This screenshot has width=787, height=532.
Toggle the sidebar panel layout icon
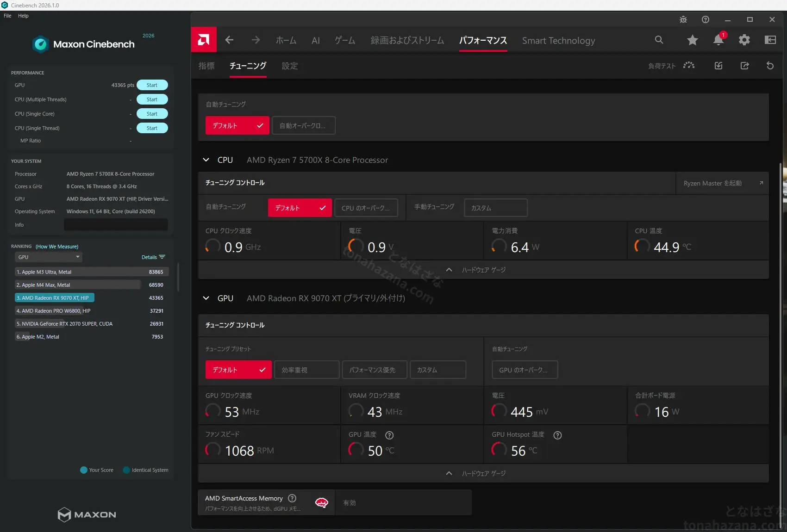coord(770,40)
